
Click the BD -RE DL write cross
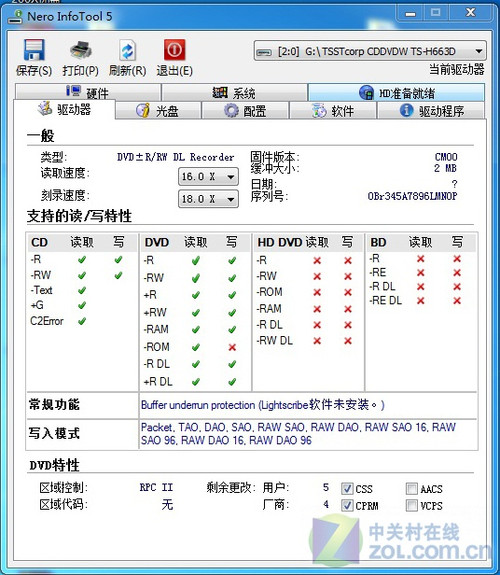click(457, 301)
